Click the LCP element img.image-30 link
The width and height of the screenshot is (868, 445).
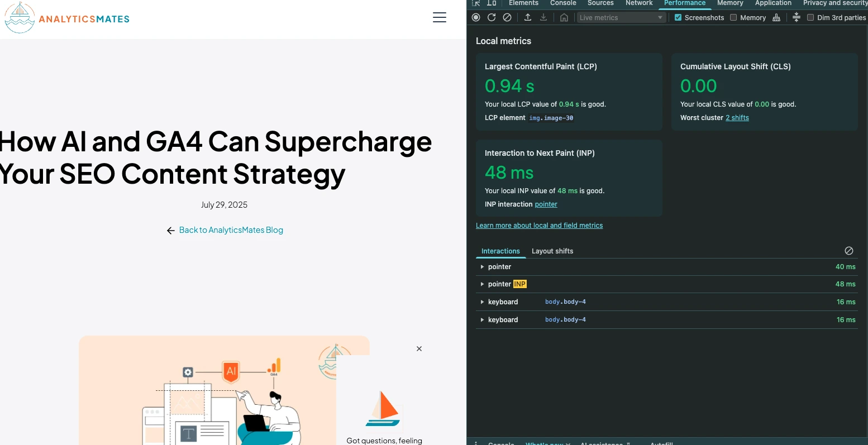[551, 118]
